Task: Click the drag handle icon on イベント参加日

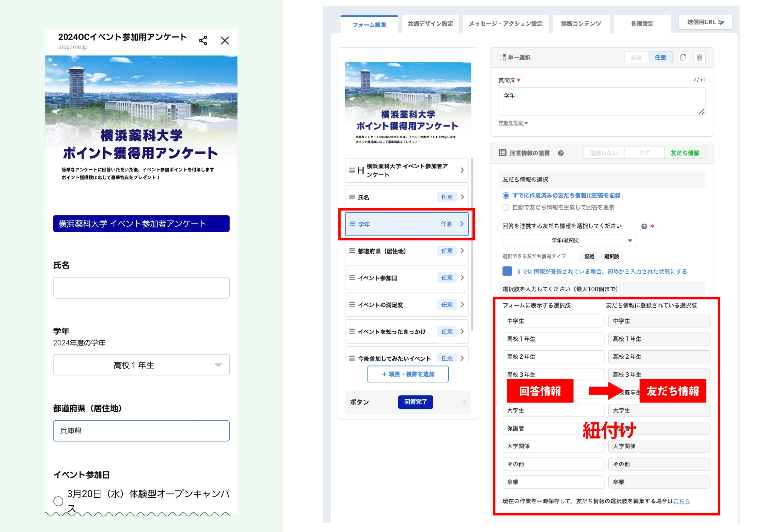Action: tap(352, 278)
